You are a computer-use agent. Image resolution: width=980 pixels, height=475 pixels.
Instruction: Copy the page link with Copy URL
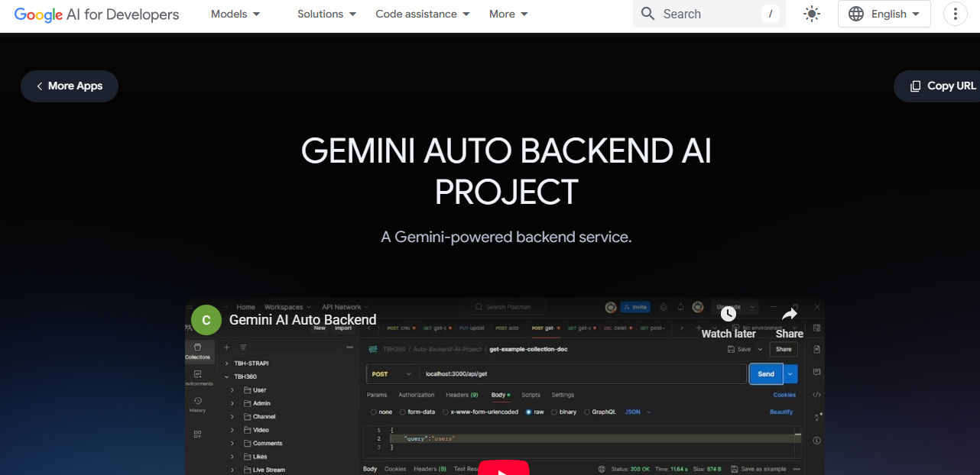(937, 86)
